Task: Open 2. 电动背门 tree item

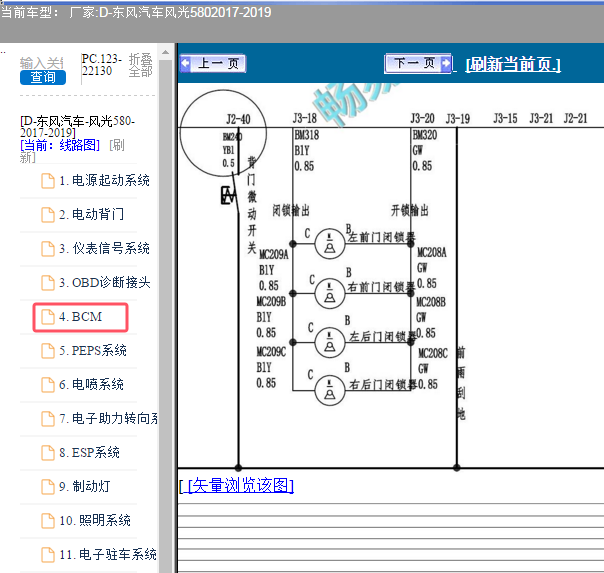Action: pos(91,214)
